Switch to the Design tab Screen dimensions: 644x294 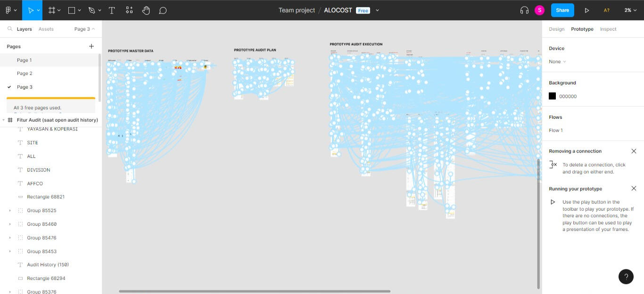(556, 29)
